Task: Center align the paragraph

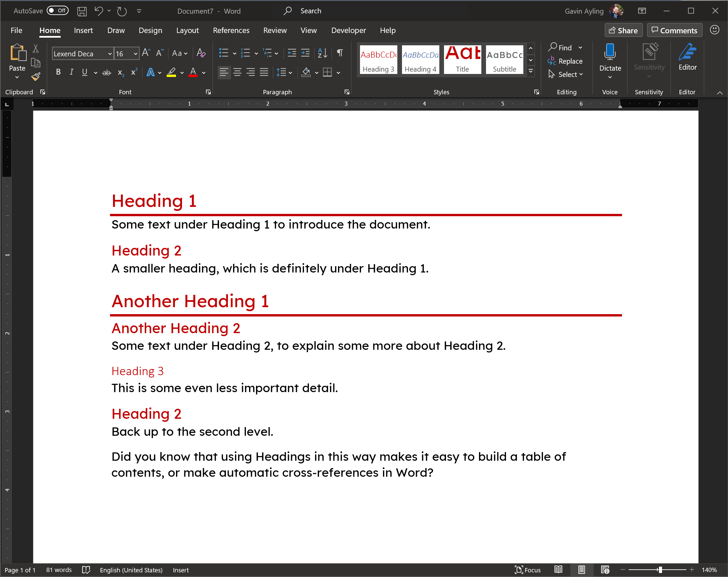Action: coord(237,72)
